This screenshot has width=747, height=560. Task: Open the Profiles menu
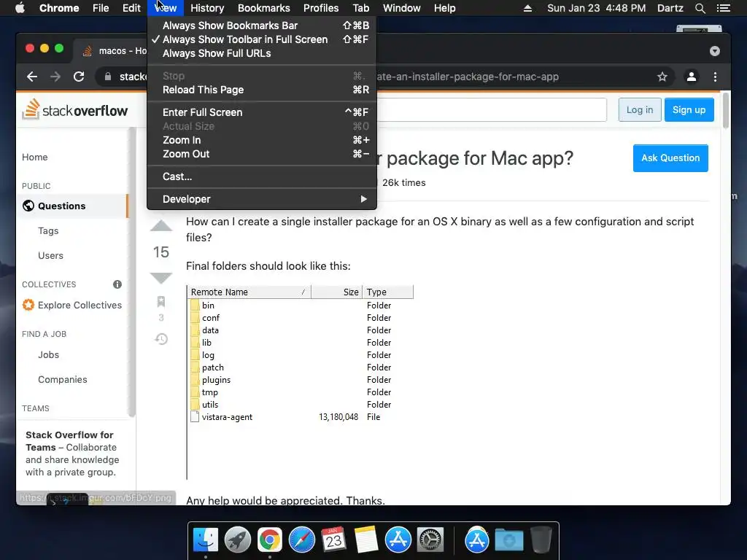tap(321, 8)
